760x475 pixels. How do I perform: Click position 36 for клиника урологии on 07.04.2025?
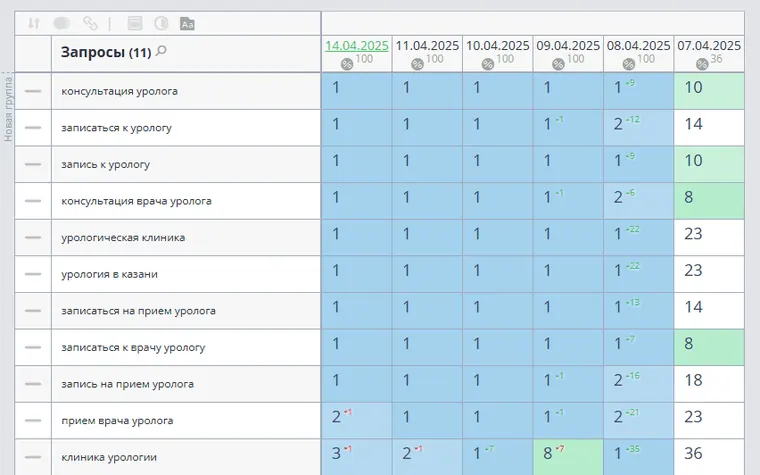tap(693, 453)
